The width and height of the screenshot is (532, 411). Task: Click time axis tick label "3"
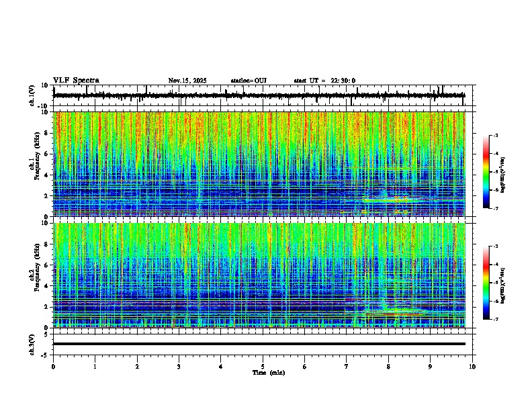click(x=179, y=367)
